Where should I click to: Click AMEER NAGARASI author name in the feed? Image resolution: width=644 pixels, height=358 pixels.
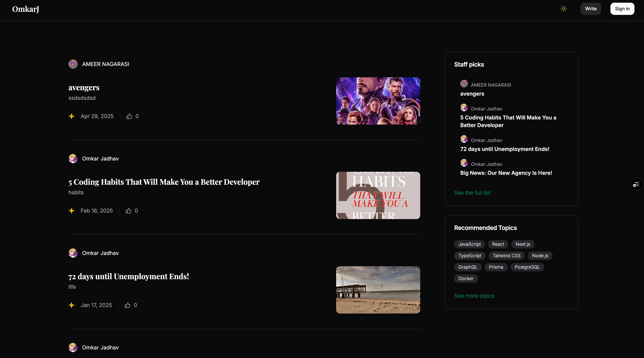pyautogui.click(x=105, y=64)
